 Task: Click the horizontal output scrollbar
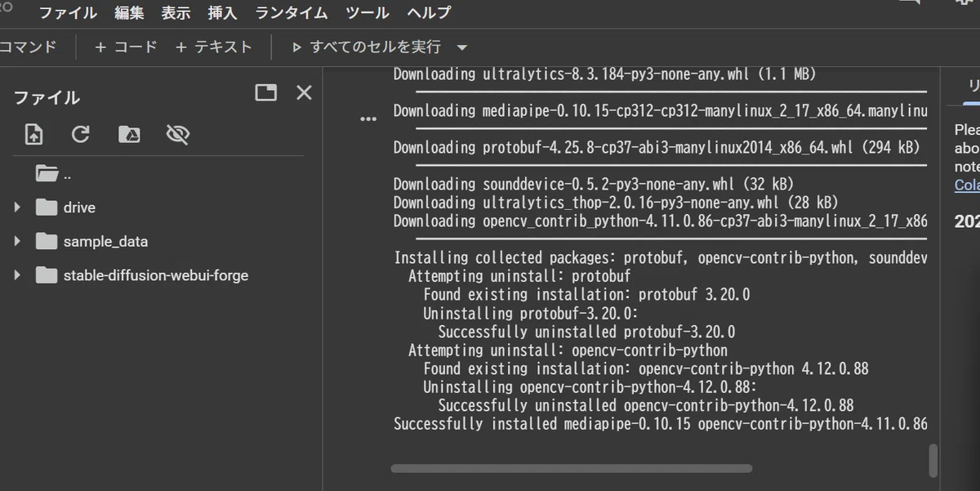571,469
